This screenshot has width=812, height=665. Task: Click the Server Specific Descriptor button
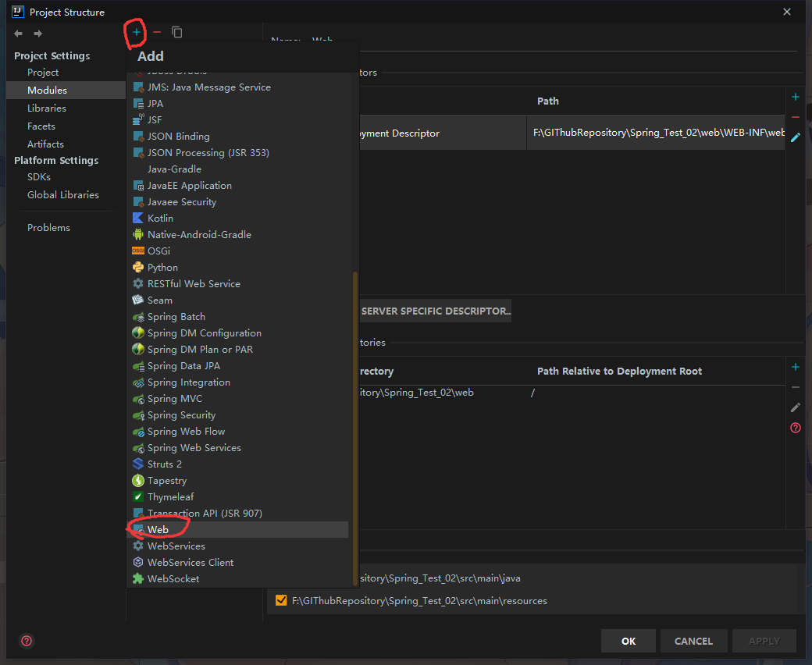click(436, 311)
